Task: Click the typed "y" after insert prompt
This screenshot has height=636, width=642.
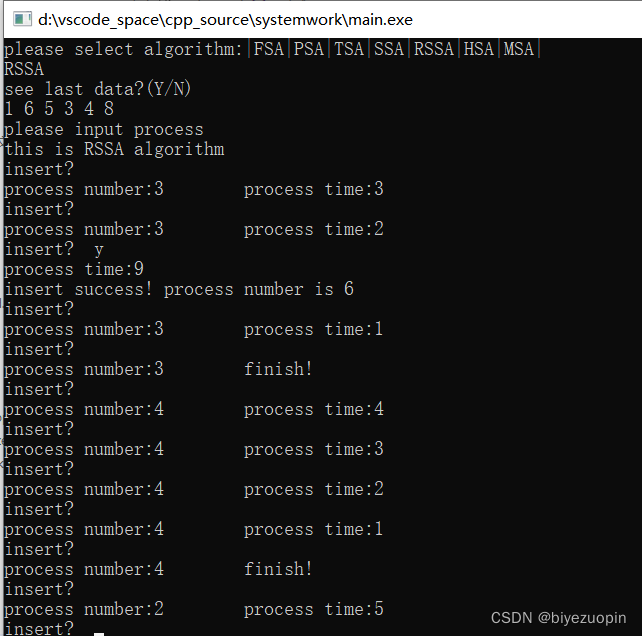Action: [99, 250]
